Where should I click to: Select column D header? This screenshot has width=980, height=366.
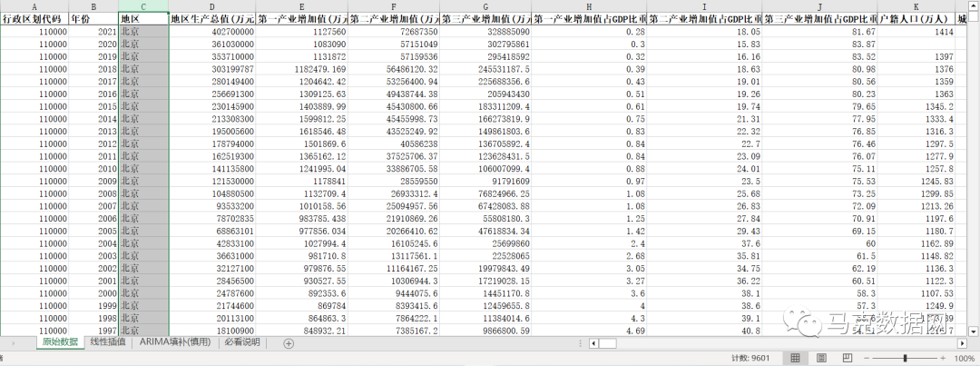[212, 6]
